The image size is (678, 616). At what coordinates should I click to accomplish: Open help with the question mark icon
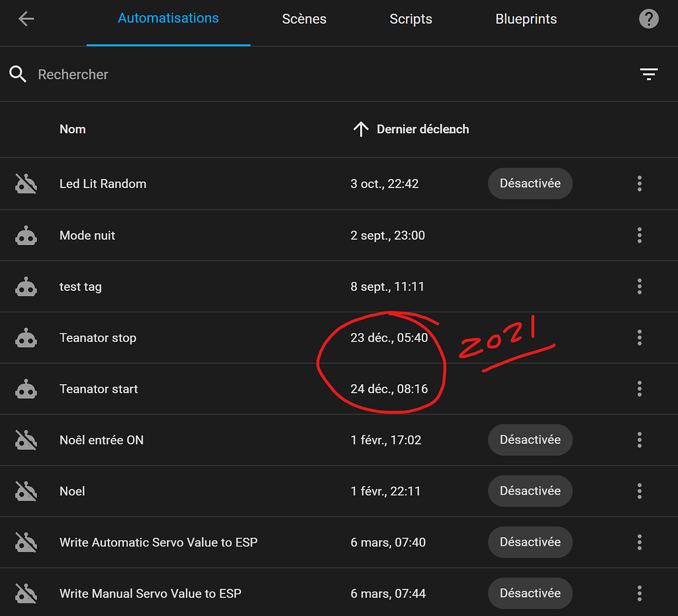[x=649, y=19]
